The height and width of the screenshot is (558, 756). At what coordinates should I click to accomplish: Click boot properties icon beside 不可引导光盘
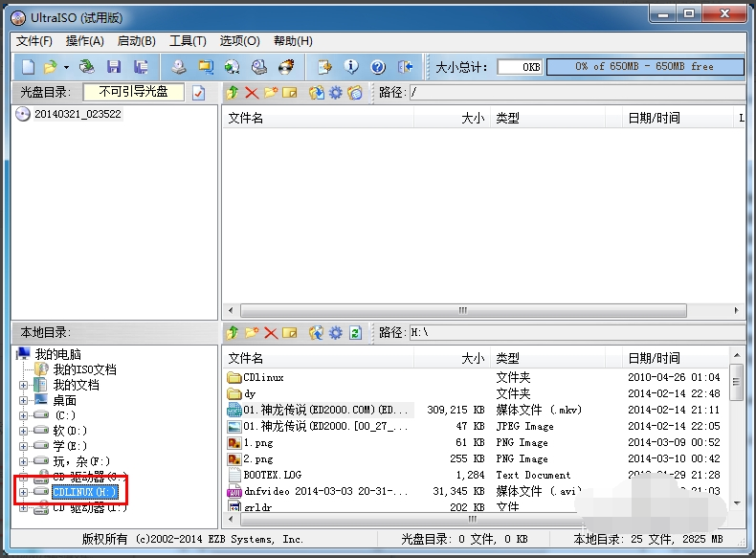point(198,93)
